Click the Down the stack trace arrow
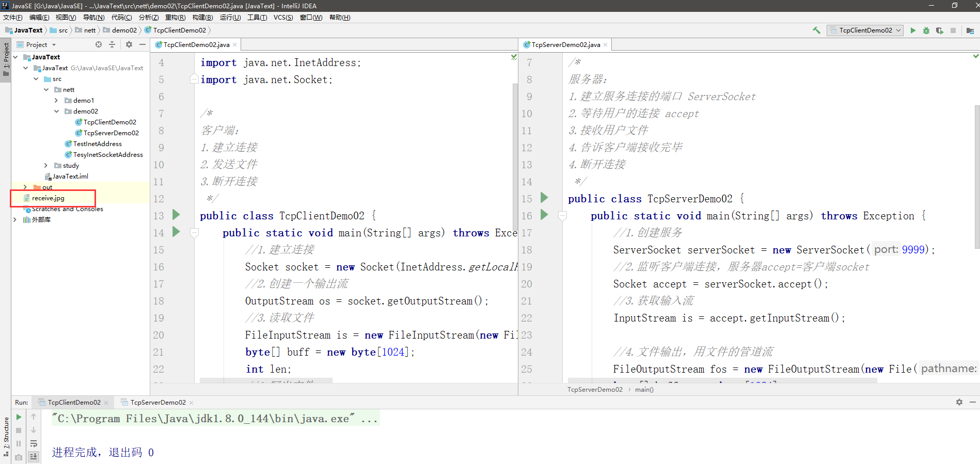980x464 pixels. point(34,430)
